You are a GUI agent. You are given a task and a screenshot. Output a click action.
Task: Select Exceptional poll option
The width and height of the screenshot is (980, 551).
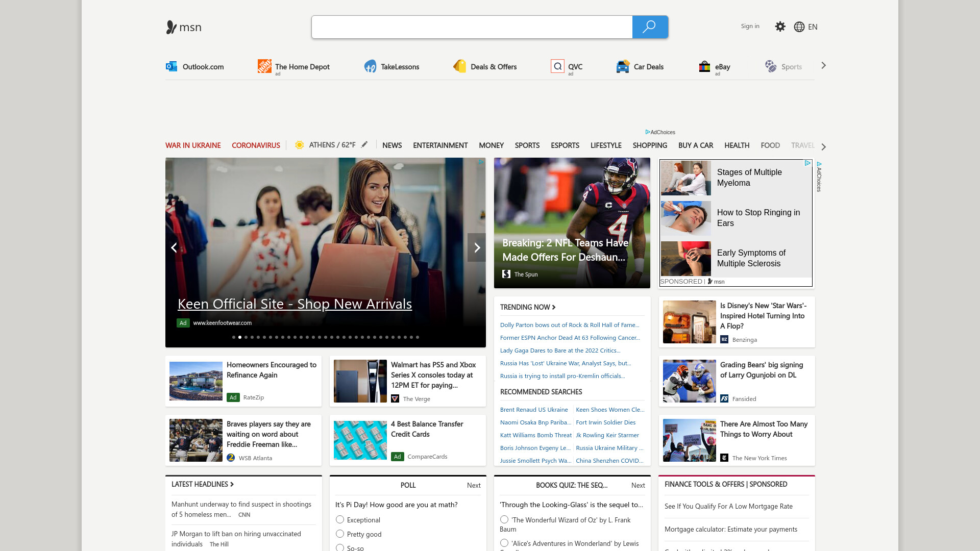point(340,519)
